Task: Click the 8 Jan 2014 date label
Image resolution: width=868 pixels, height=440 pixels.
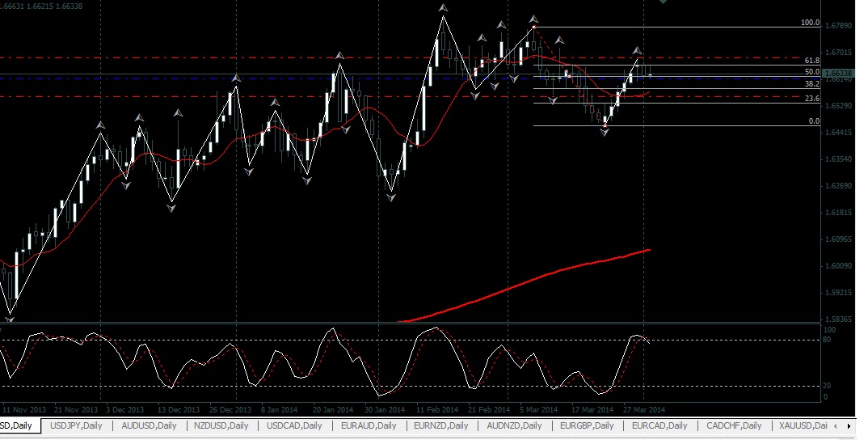Action: pyautogui.click(x=279, y=410)
